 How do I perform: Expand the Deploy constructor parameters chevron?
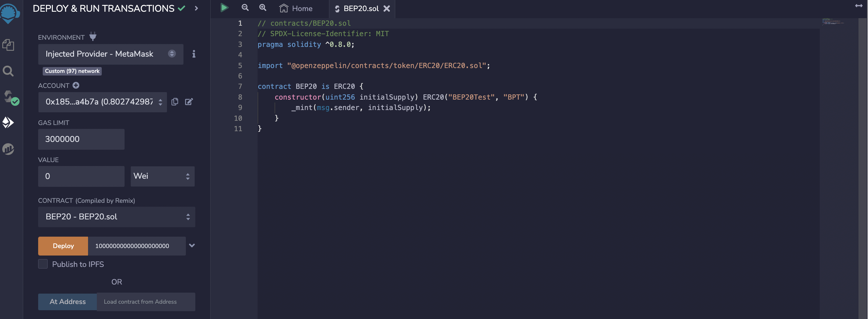pyautogui.click(x=192, y=246)
